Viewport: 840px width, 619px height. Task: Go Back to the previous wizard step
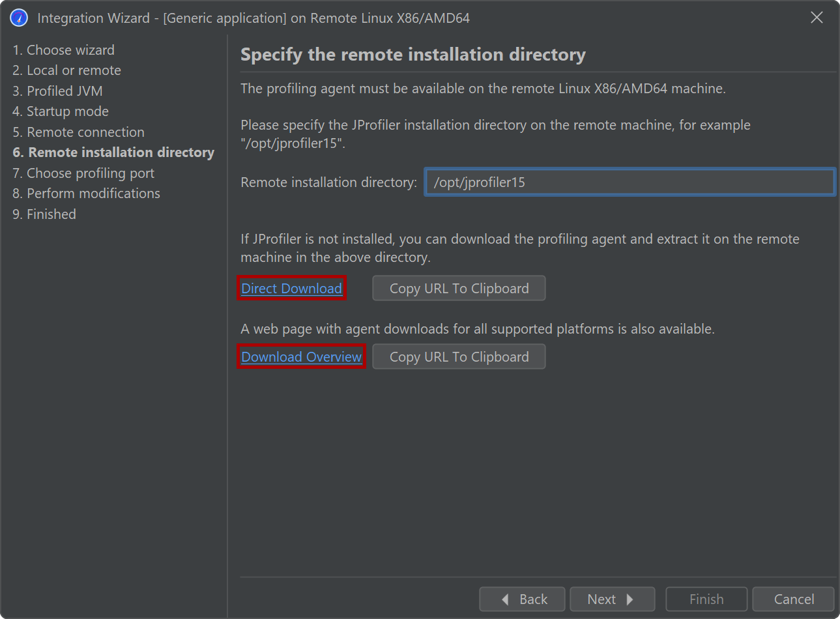click(x=523, y=599)
